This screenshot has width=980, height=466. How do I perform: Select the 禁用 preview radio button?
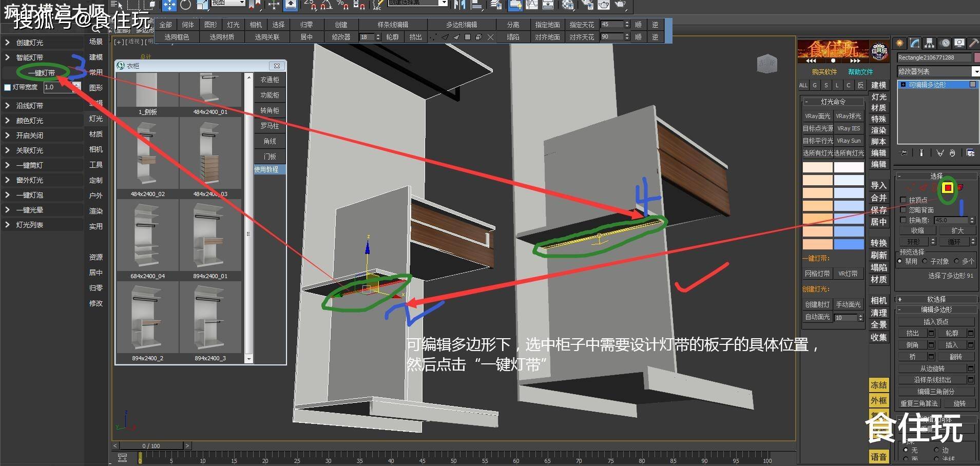[x=900, y=261]
